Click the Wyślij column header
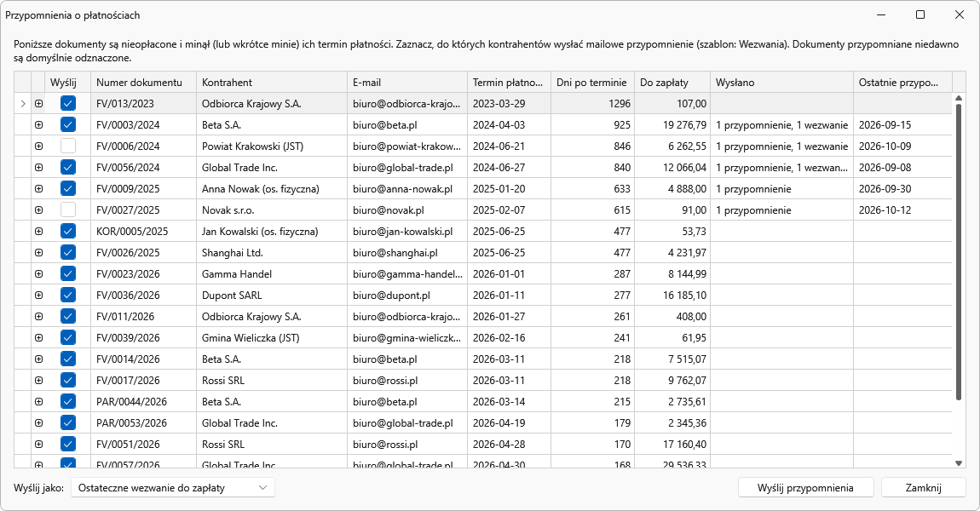Viewport: 980px width, 511px height. point(67,83)
